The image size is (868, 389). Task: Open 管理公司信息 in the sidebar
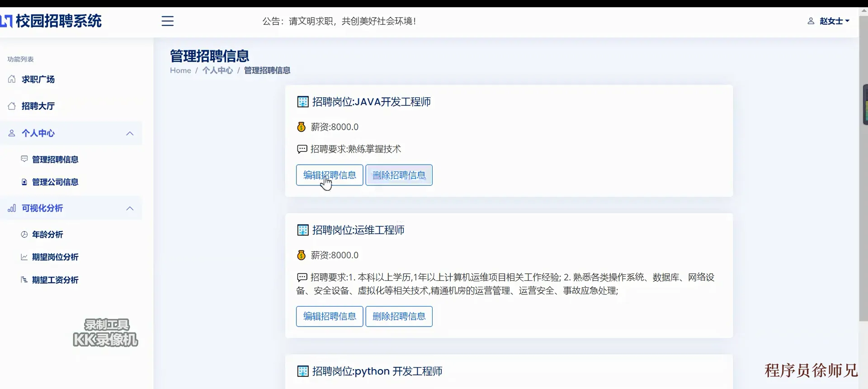coord(55,182)
